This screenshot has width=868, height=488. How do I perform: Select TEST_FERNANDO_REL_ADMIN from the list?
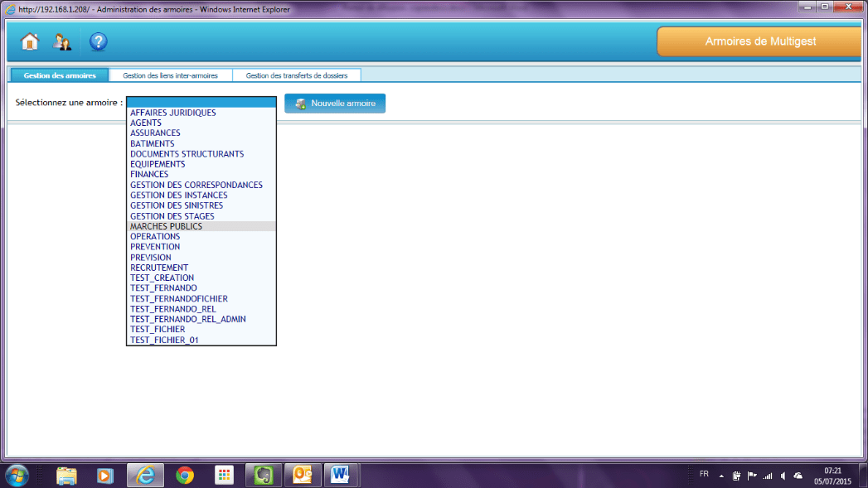tap(187, 319)
